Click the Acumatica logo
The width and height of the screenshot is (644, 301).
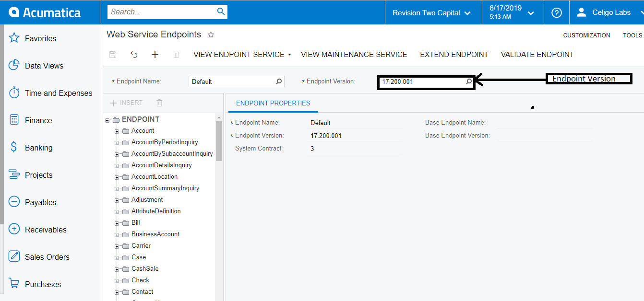point(45,12)
